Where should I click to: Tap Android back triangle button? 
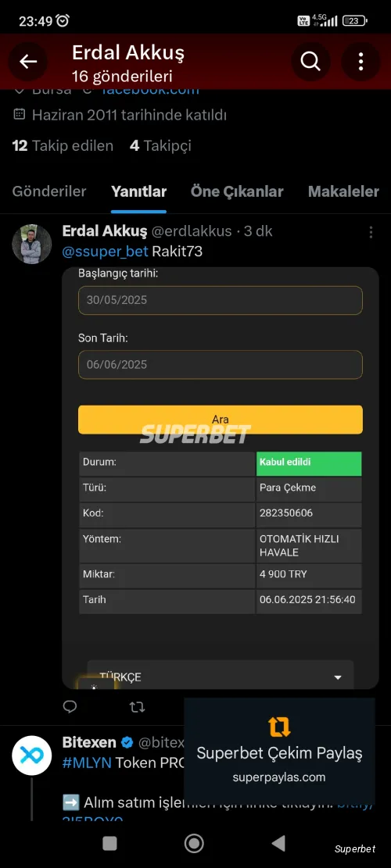(278, 843)
